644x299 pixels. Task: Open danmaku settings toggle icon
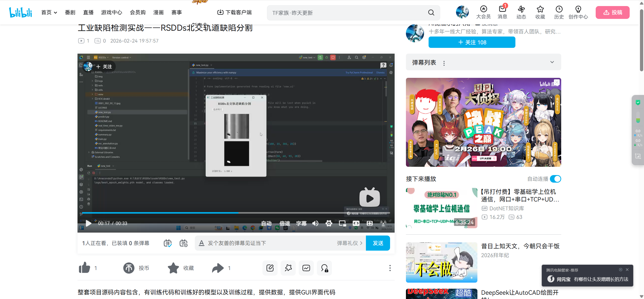click(183, 243)
